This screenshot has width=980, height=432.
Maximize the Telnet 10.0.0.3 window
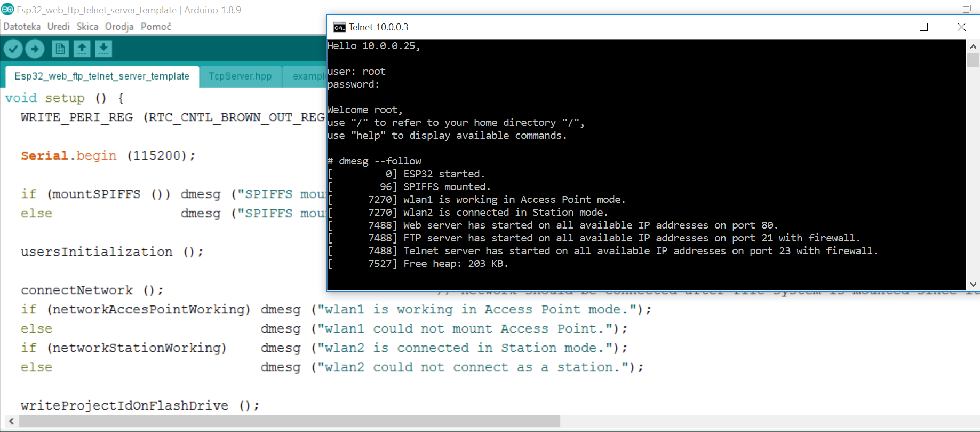point(924,27)
